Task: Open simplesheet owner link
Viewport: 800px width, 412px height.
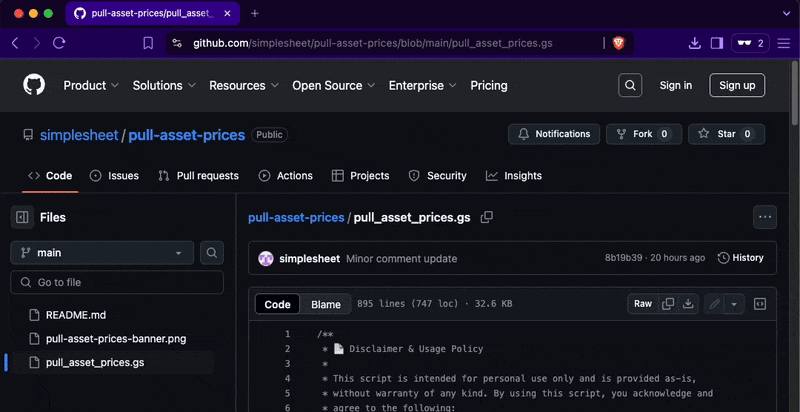Action: click(79, 135)
